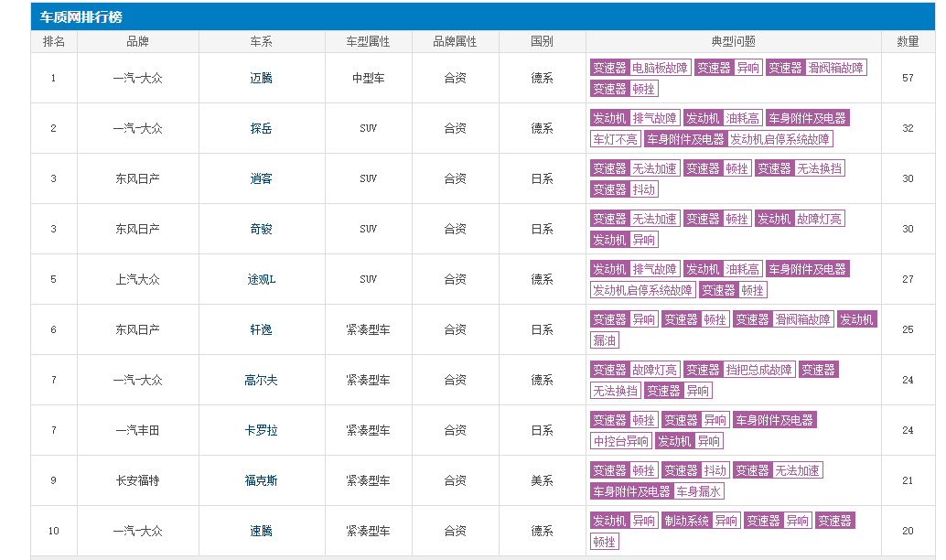
Task: Click the 中型车 vehicle type cell
Action: [x=368, y=78]
